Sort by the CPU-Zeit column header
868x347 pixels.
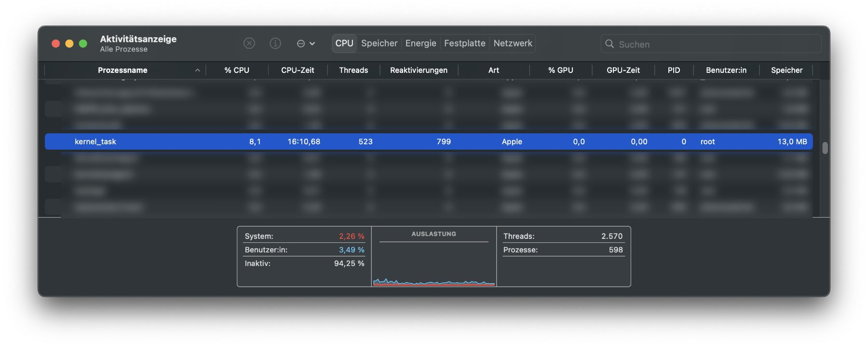coord(298,70)
